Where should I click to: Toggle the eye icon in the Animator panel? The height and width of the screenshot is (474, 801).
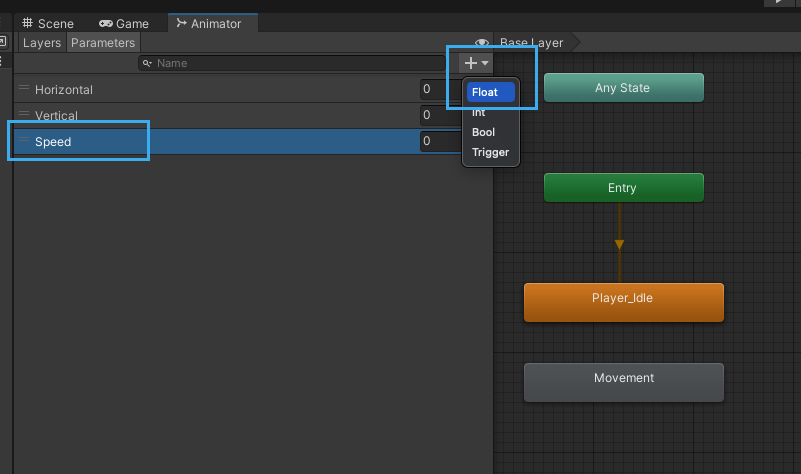pos(482,43)
